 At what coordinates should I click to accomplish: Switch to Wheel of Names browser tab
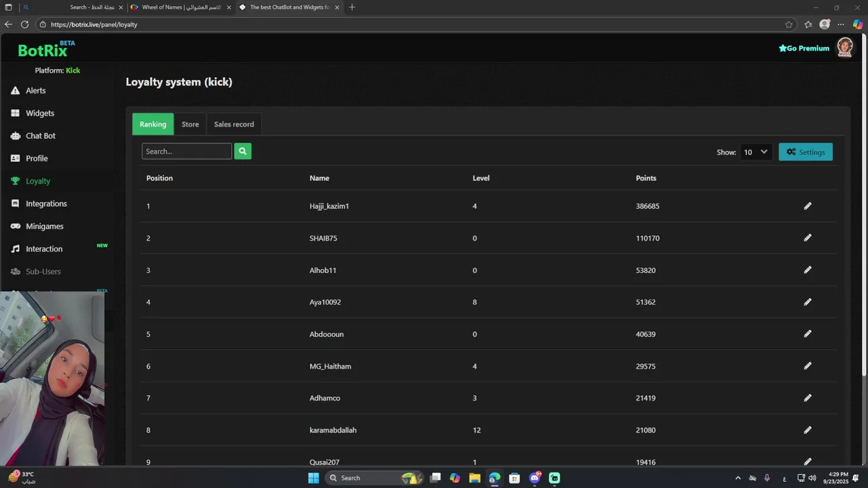pyautogui.click(x=180, y=7)
